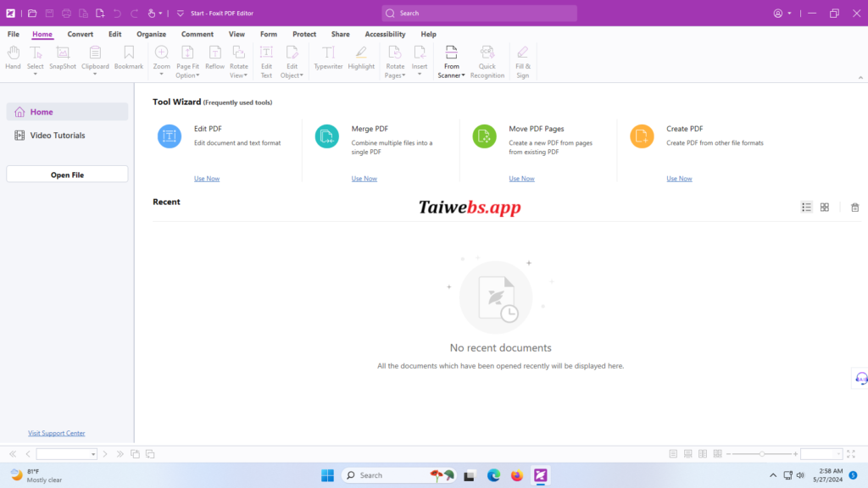Viewport: 868px width, 488px height.
Task: Enable continuous page view mode
Action: click(688, 454)
